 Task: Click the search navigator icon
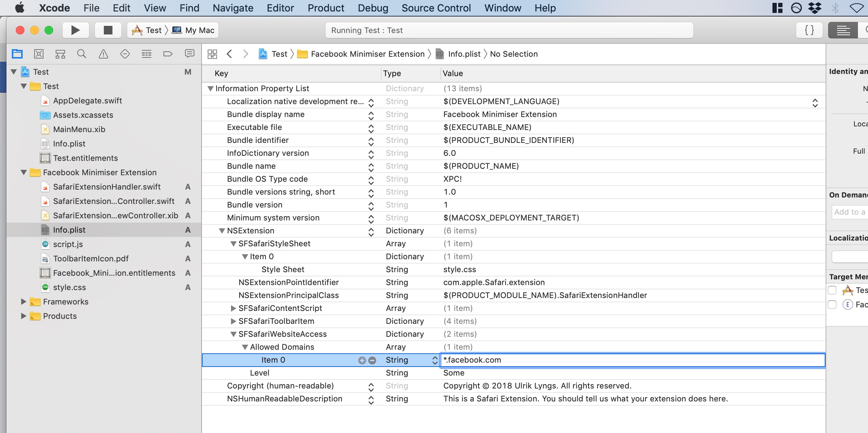click(81, 53)
